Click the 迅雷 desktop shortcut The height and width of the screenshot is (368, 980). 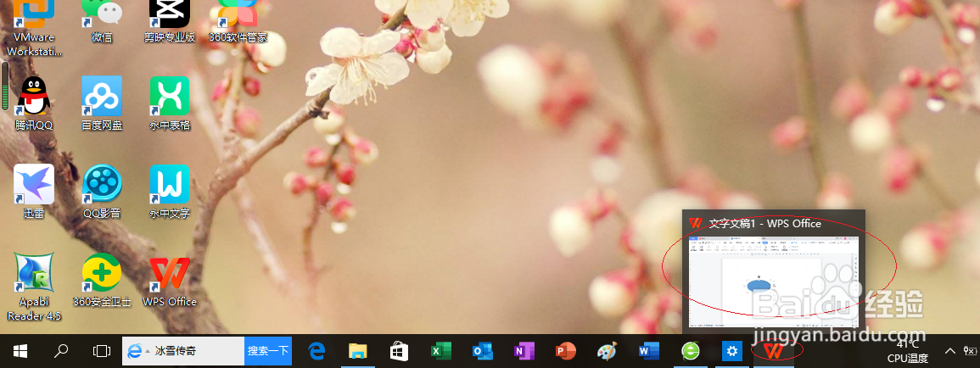coord(34,191)
